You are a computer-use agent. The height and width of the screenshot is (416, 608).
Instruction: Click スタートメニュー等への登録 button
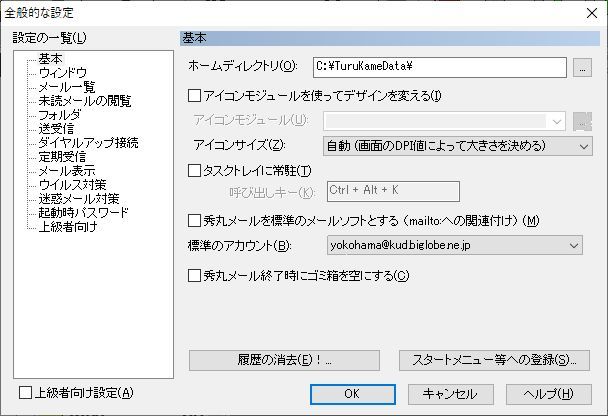tap(494, 360)
